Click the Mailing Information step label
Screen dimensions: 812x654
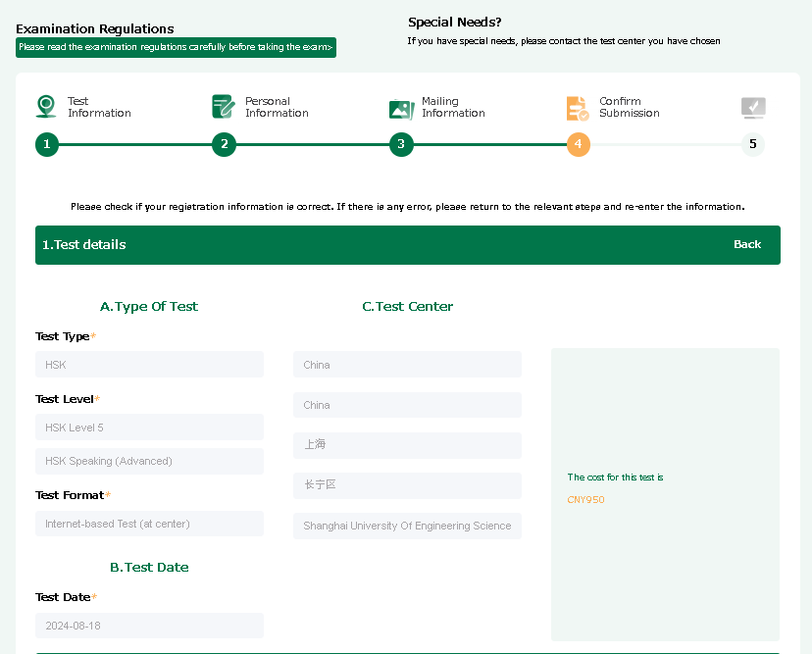pyautogui.click(x=453, y=107)
